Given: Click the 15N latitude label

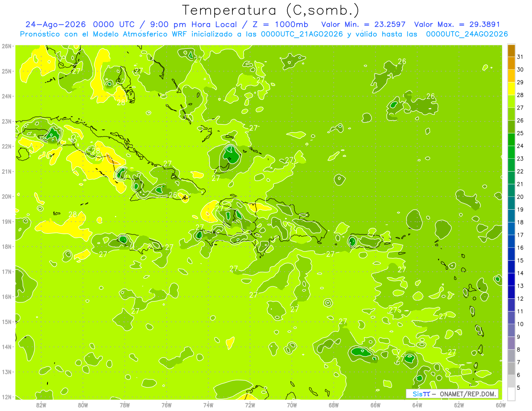Looking at the screenshot, I should click(x=7, y=321).
